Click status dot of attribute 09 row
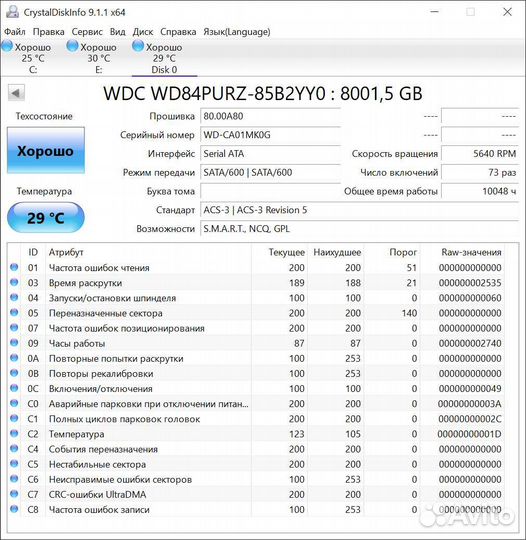 (x=14, y=343)
